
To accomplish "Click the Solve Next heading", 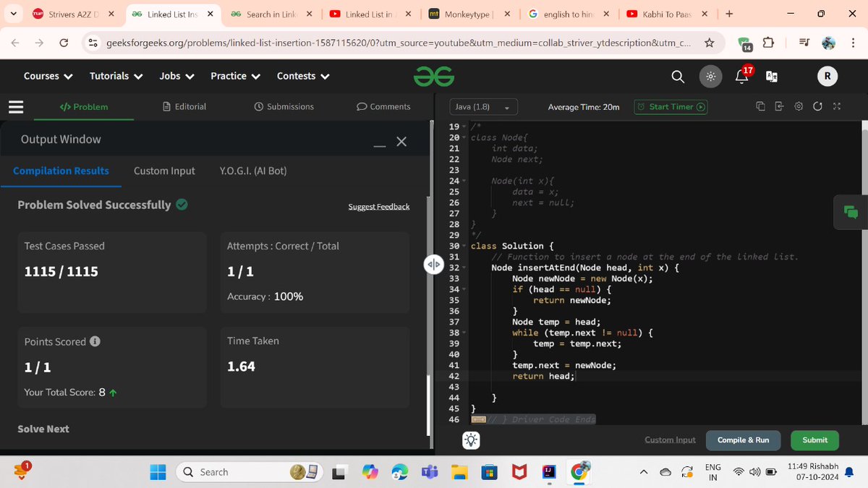I will [x=43, y=429].
